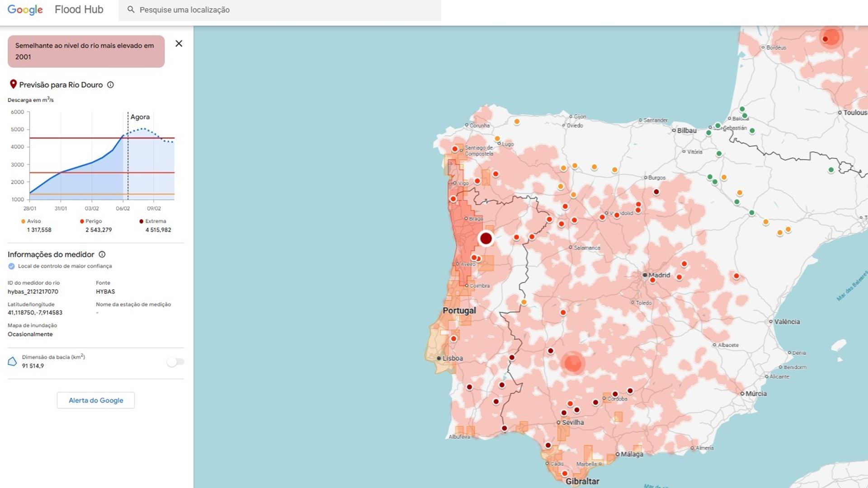Click the red location pin icon near Previsão
The height and width of the screenshot is (488, 868).
pyautogui.click(x=13, y=84)
